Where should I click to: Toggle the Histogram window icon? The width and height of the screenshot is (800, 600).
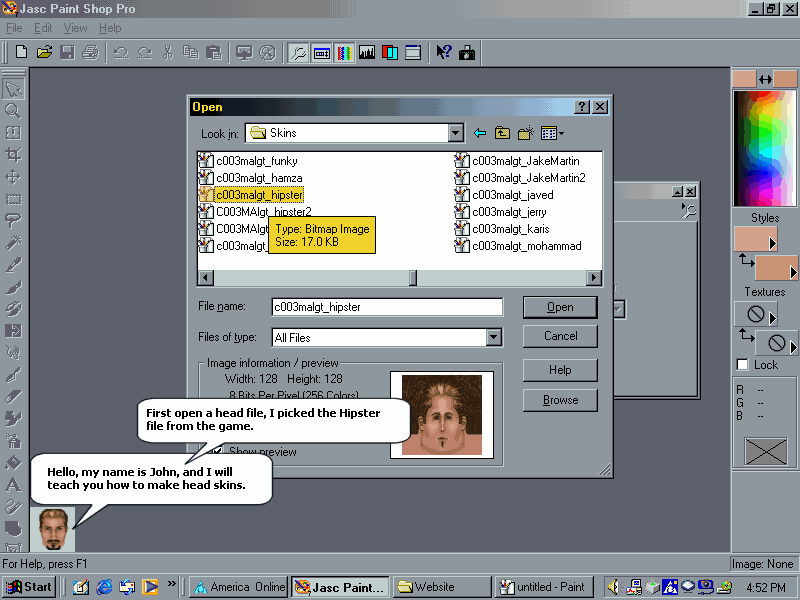(x=367, y=52)
